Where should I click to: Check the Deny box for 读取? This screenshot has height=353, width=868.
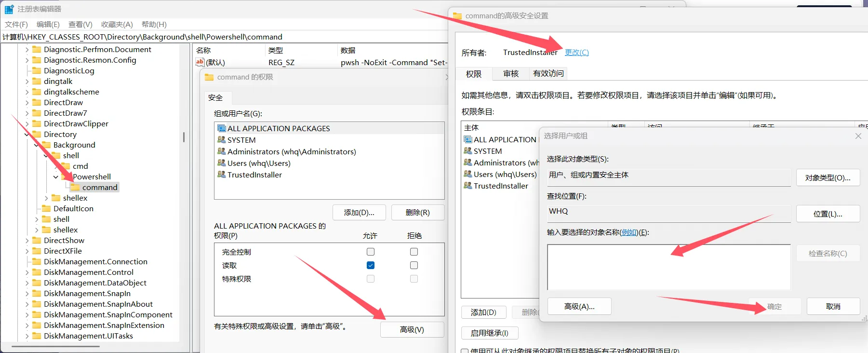pos(414,265)
